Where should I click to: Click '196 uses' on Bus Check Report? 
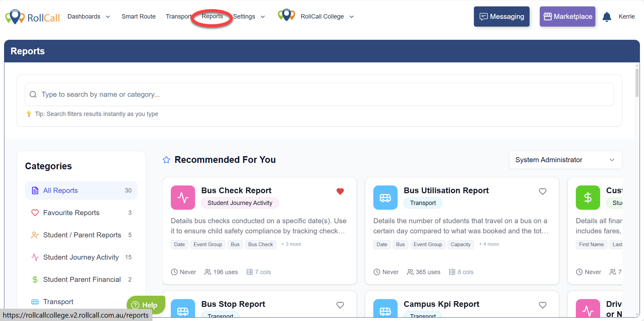[x=221, y=272]
